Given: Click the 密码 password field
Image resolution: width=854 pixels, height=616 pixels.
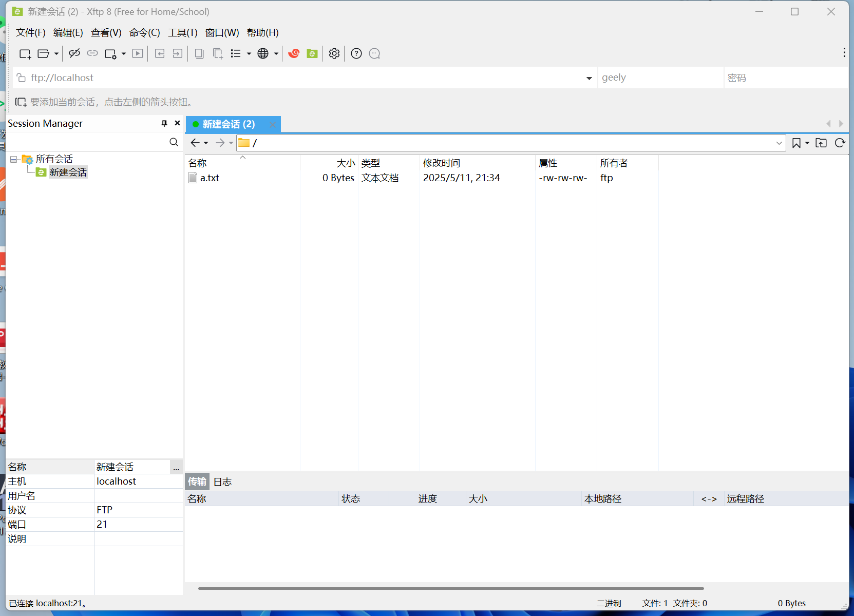Looking at the screenshot, I should [786, 78].
